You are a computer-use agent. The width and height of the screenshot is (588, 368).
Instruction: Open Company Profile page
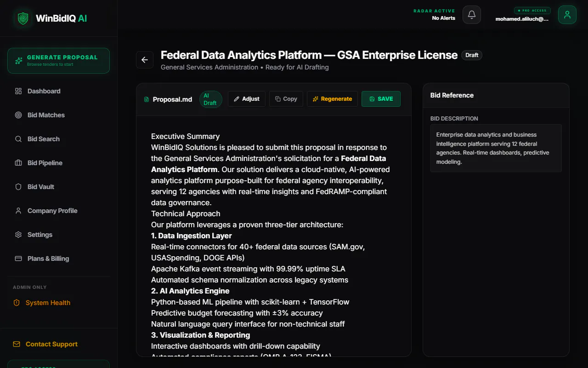coord(52,211)
